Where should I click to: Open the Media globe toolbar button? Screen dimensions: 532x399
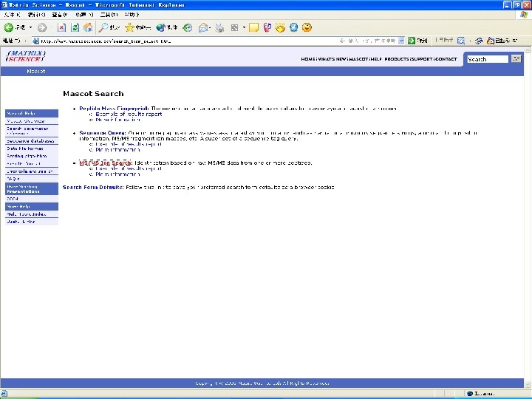166,27
